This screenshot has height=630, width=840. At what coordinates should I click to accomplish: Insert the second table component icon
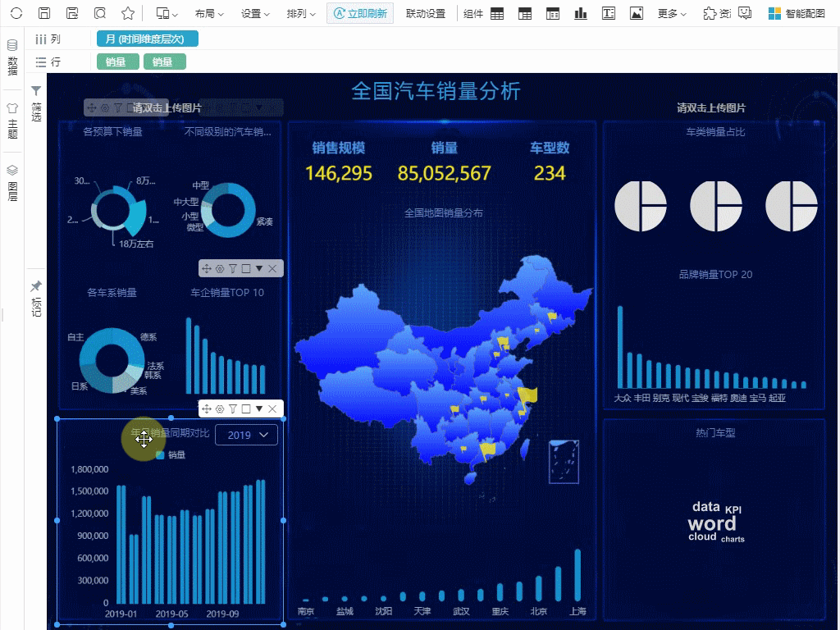[x=525, y=14]
